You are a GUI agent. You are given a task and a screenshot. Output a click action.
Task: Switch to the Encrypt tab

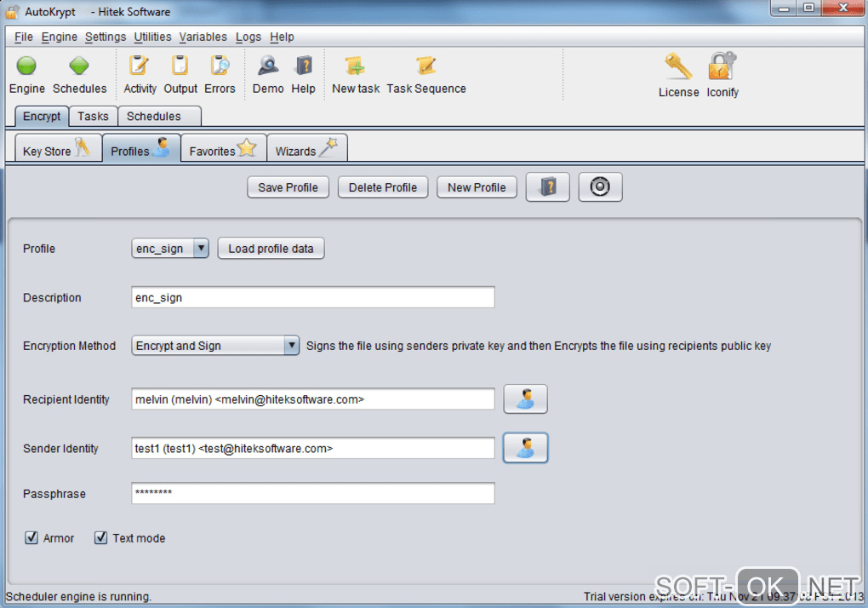[42, 117]
